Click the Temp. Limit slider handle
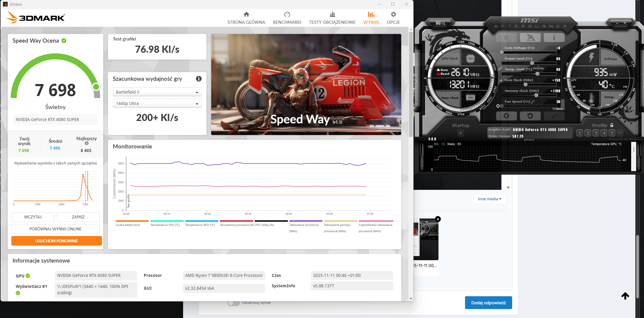 point(538,74)
